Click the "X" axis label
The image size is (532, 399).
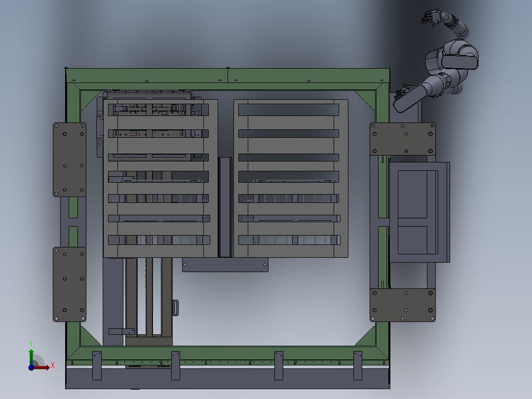tap(53, 365)
